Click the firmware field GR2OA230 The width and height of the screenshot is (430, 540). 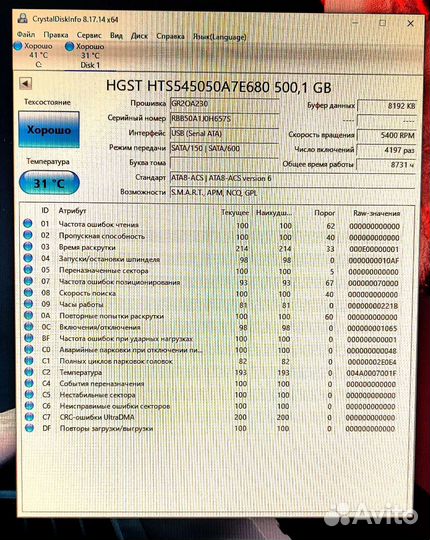[224, 104]
